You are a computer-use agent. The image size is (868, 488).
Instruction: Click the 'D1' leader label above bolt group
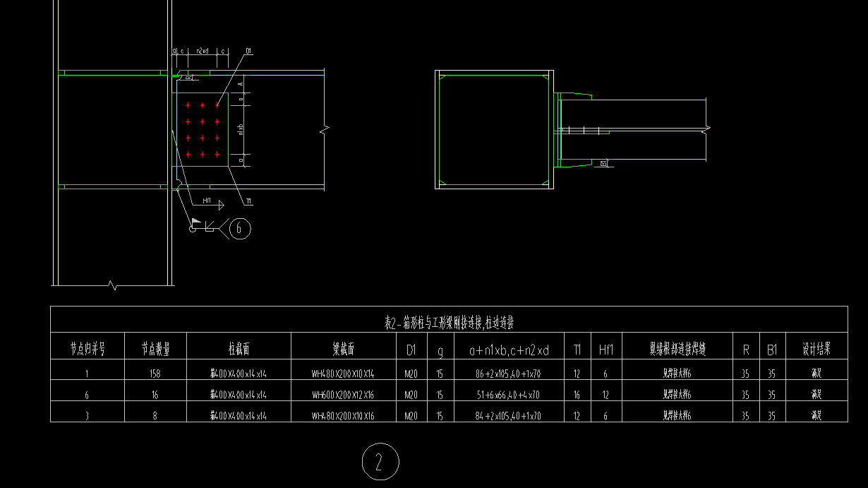tap(248, 52)
